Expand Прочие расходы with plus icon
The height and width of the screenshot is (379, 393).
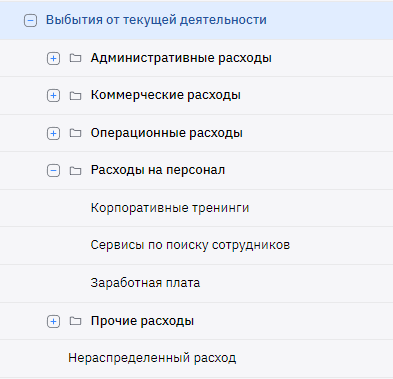[53, 321]
